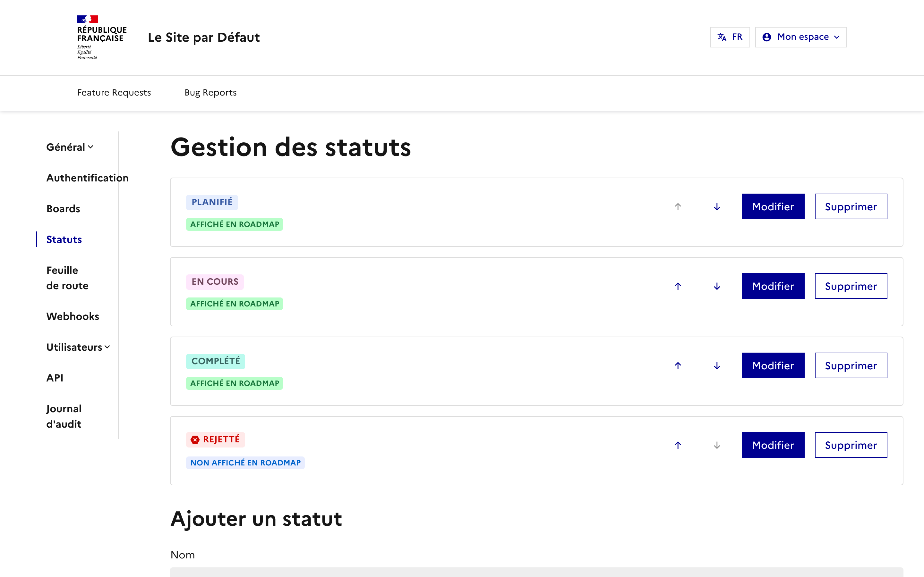Select the NON AFFICHÉ EN ROADMAP badge
924x577 pixels.
coord(245,463)
